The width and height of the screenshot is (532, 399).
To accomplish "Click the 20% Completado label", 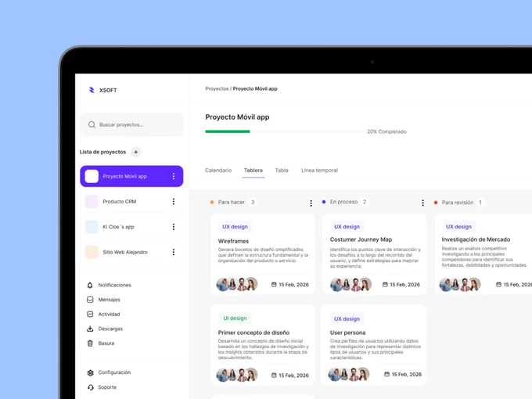I will [386, 131].
